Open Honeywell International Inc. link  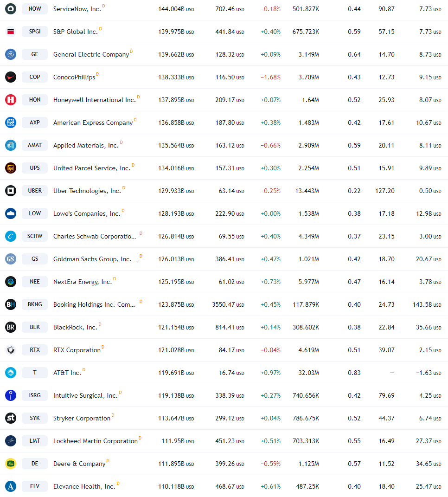click(x=95, y=100)
